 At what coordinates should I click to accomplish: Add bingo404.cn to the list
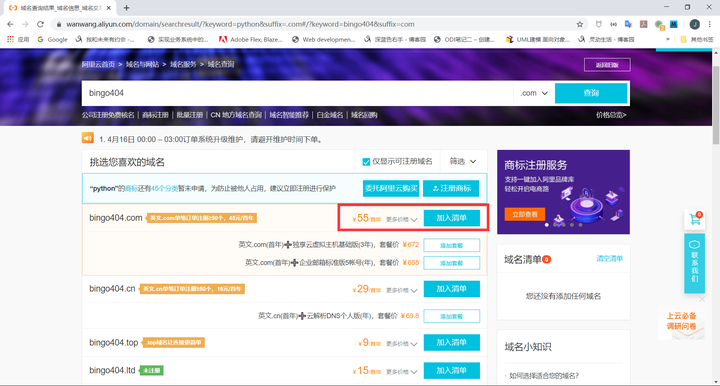(x=452, y=289)
